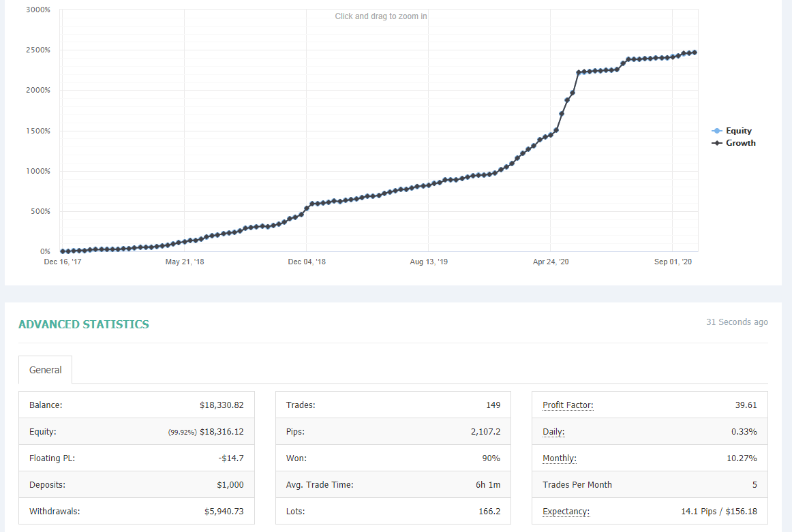
Task: Click the blue Equity legend marker icon
Action: (x=717, y=131)
